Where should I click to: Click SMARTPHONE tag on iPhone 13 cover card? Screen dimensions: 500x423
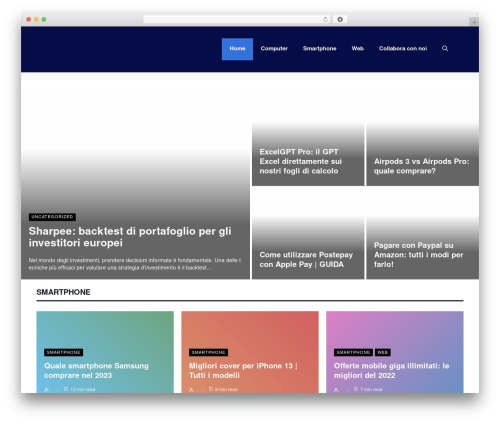coord(208,352)
